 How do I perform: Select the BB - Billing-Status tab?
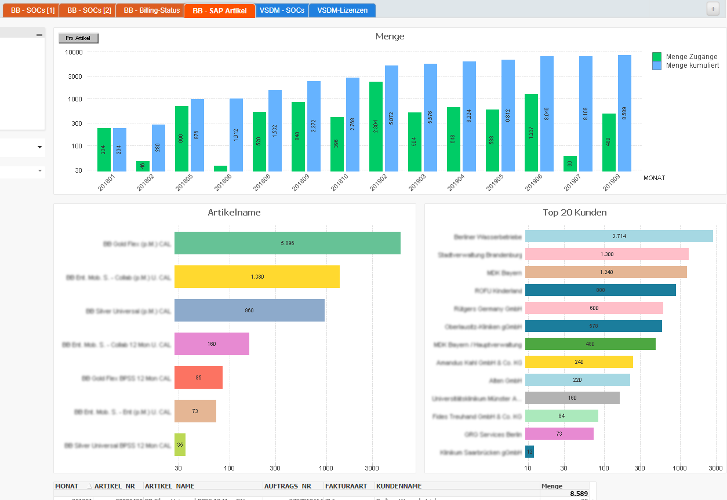coord(149,10)
